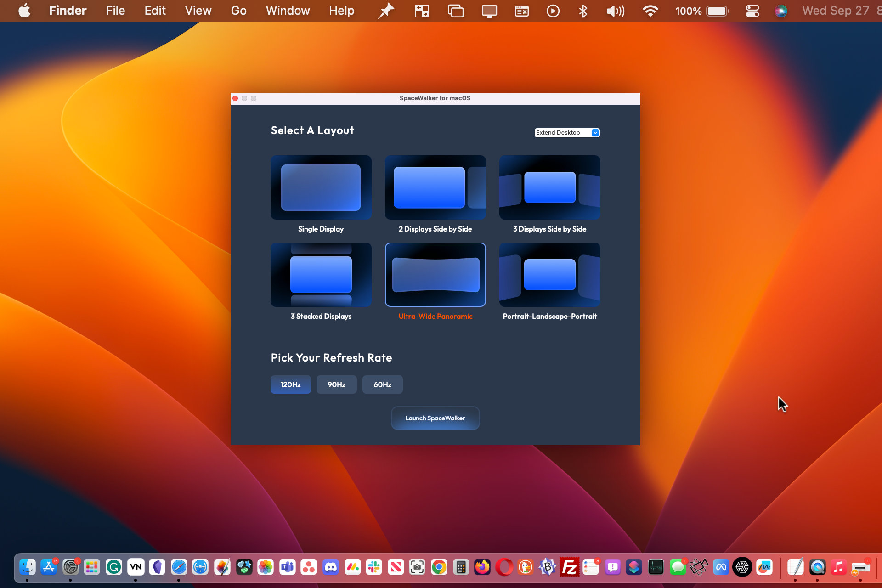
Task: Open BBEdit from the Dock
Action: pos(548,567)
